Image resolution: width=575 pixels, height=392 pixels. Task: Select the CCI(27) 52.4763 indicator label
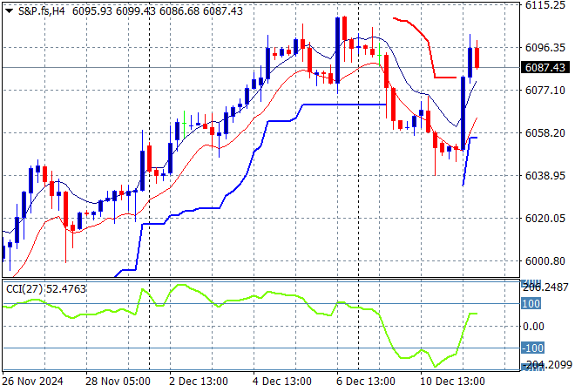click(x=46, y=289)
